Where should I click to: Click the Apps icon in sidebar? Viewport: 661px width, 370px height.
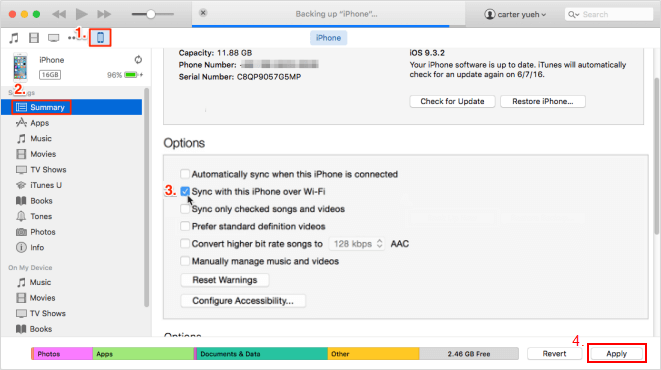pos(21,123)
